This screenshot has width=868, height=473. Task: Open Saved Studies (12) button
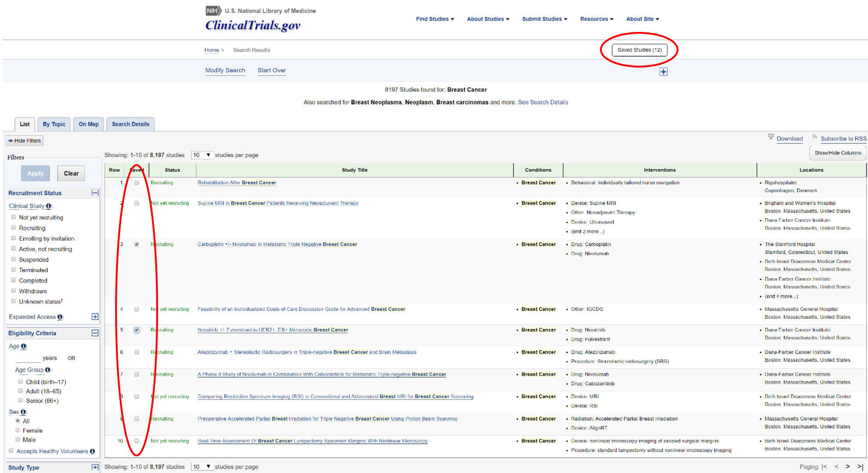click(640, 50)
